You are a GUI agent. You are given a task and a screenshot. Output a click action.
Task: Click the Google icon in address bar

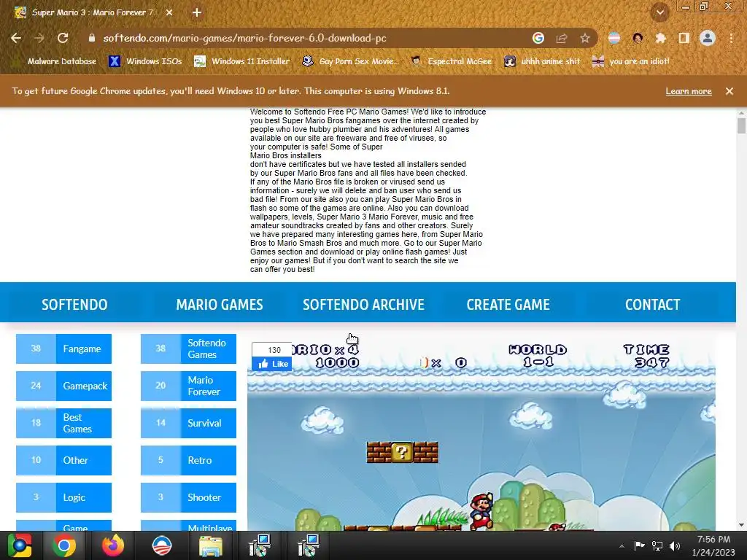538,38
